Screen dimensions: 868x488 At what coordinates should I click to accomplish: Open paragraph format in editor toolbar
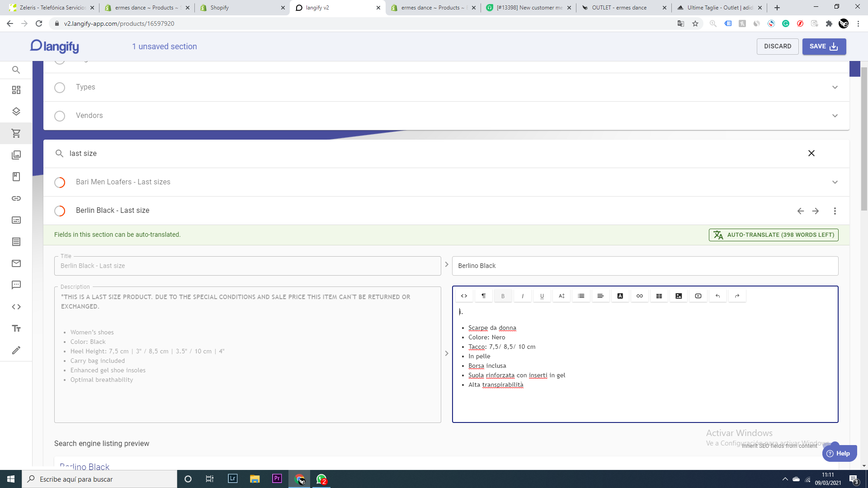tap(483, 296)
